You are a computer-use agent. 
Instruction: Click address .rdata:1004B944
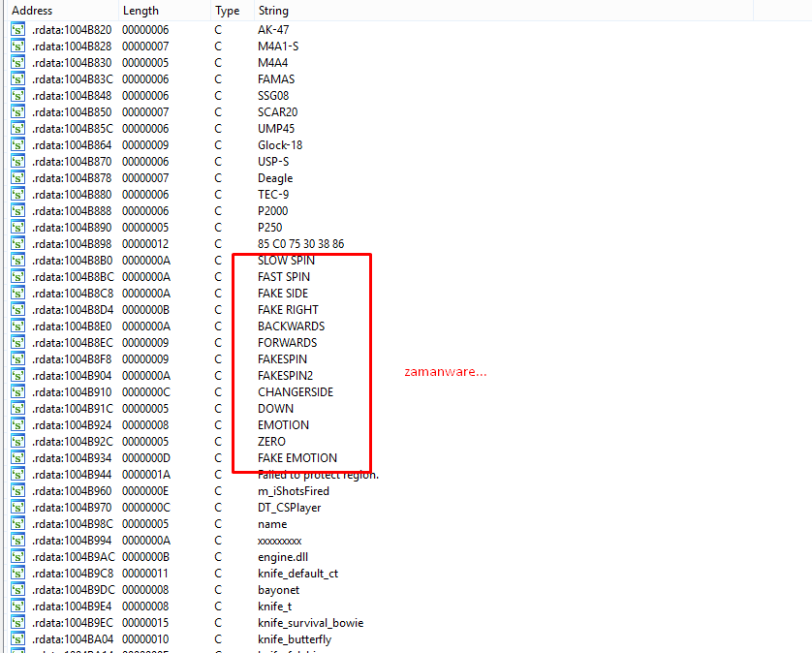[72, 475]
